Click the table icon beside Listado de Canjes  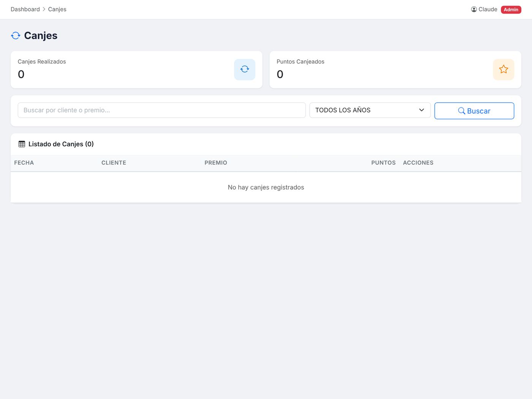(22, 144)
